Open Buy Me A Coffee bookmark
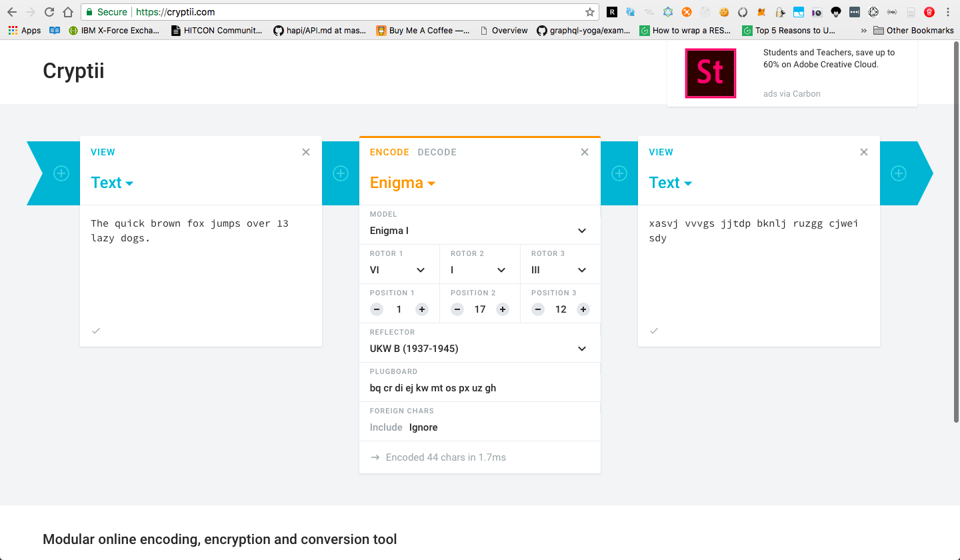 click(x=423, y=30)
